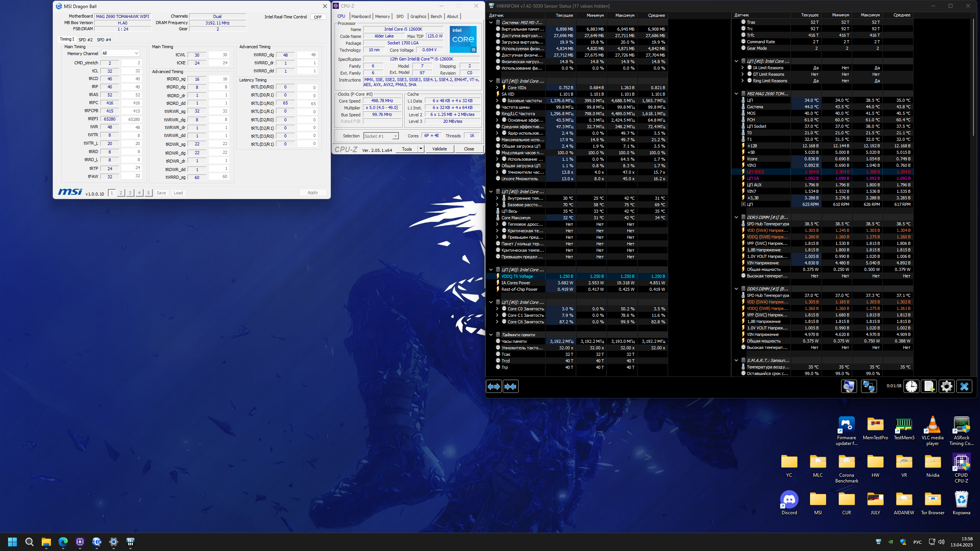
Task: Select profile 1 button in Dragon Ball
Action: [112, 193]
